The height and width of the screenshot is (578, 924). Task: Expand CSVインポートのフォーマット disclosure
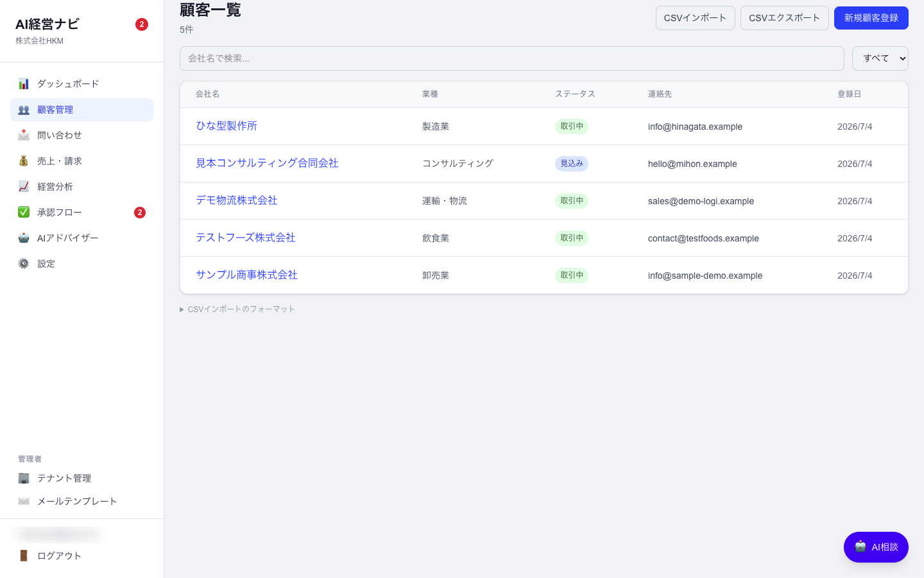pyautogui.click(x=237, y=309)
